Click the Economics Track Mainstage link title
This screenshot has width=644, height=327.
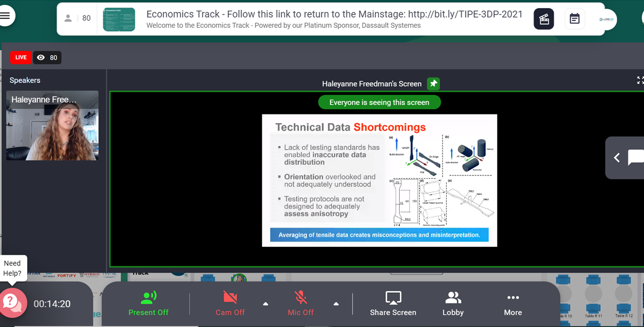pyautogui.click(x=334, y=14)
